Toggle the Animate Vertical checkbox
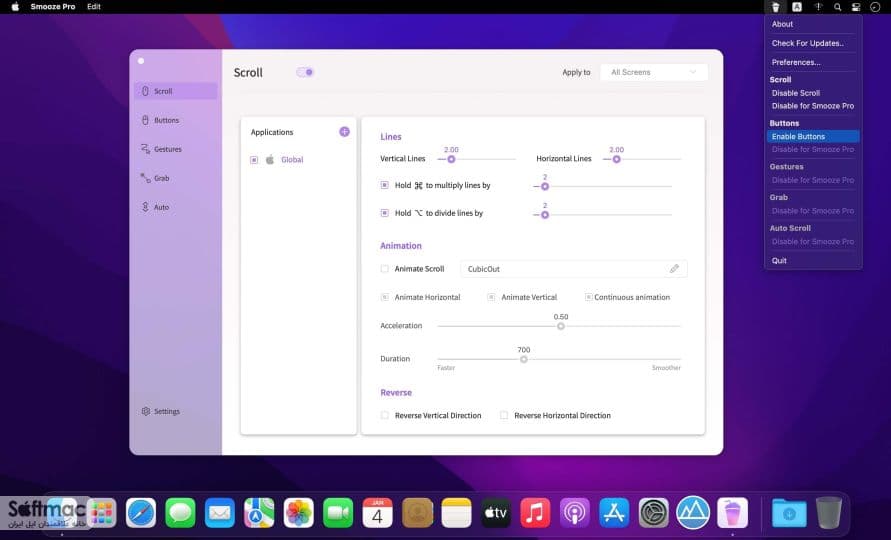Viewport: 891px width, 540px height. pos(491,297)
